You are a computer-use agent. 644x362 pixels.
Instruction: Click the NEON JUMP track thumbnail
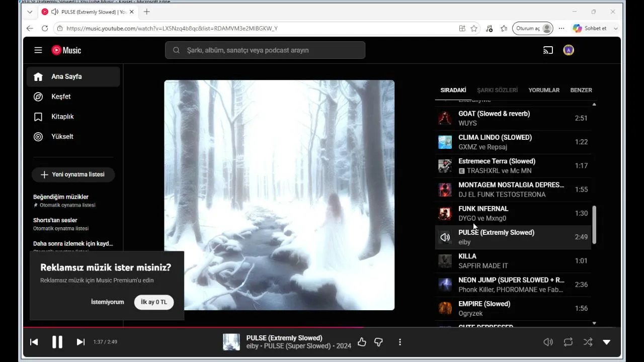tap(445, 285)
